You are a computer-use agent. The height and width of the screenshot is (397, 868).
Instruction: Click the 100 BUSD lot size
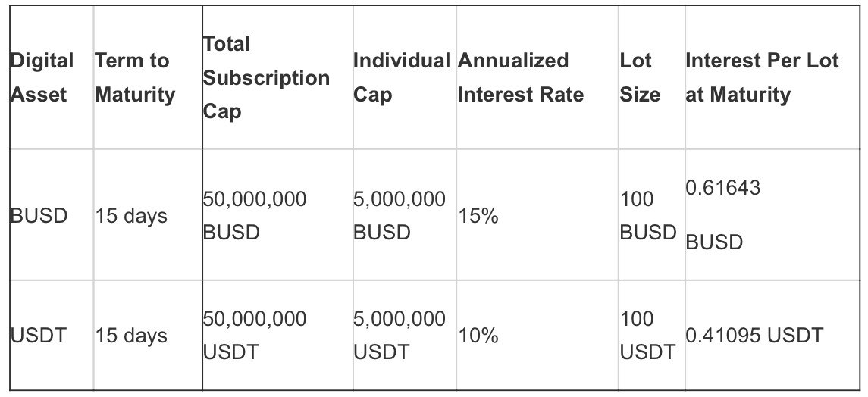647,215
